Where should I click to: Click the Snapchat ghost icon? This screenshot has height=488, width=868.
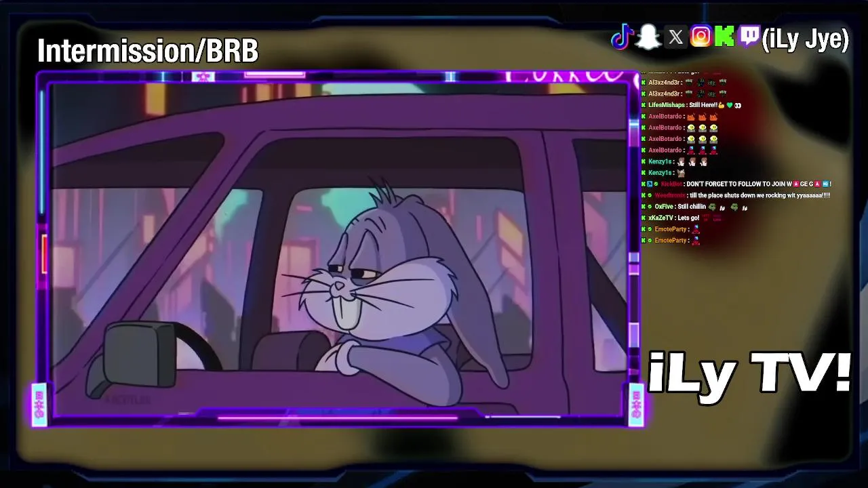click(648, 37)
